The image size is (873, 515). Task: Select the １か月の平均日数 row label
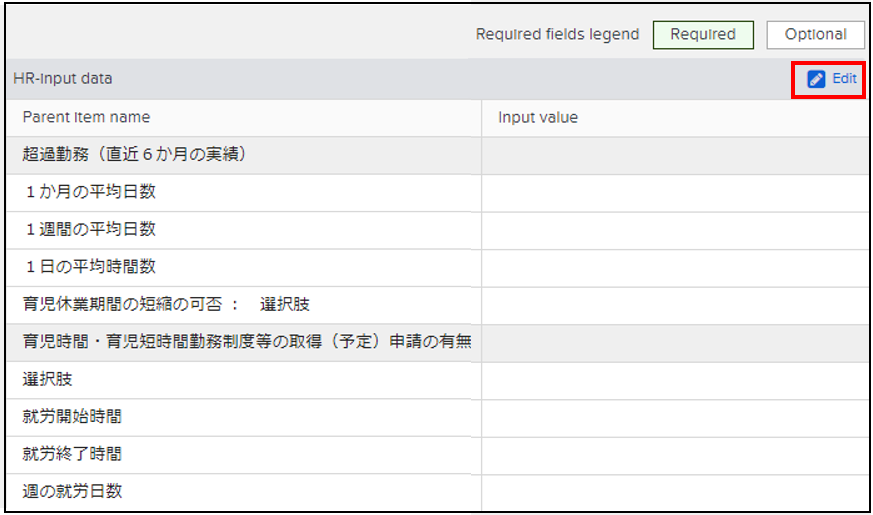point(90,192)
